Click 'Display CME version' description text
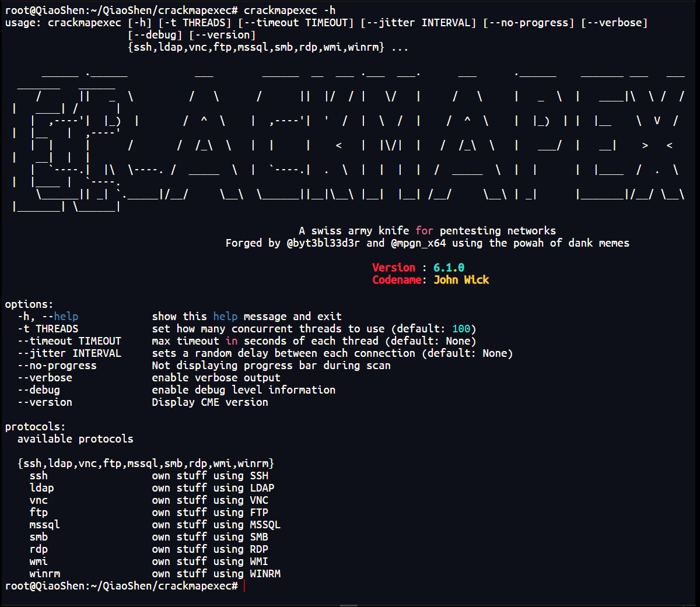 [x=210, y=402]
